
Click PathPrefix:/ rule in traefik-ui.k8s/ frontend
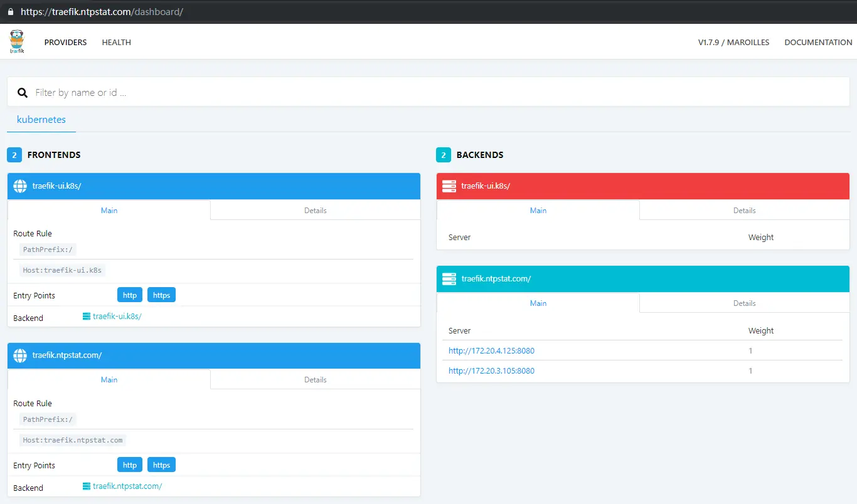(49, 249)
